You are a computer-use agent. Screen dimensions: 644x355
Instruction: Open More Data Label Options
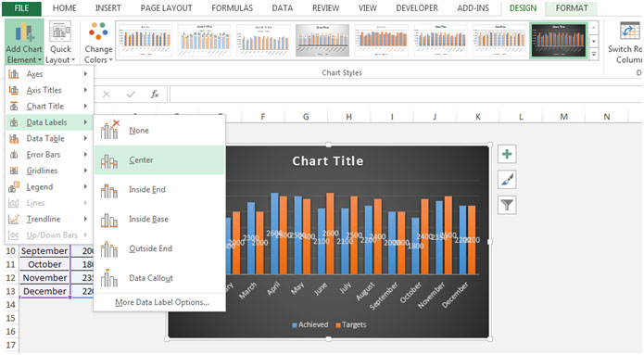(162, 302)
